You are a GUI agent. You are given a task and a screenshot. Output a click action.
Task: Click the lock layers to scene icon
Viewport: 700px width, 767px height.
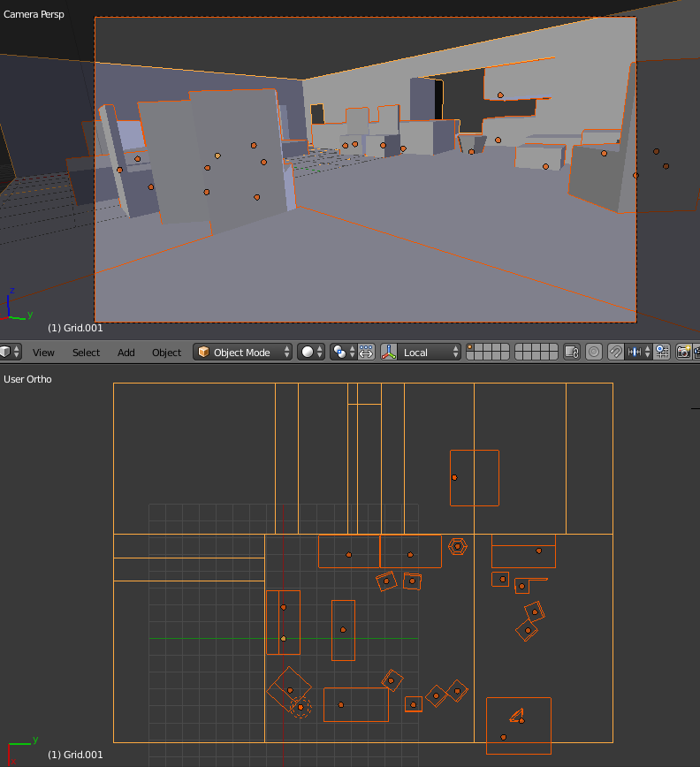(x=572, y=353)
